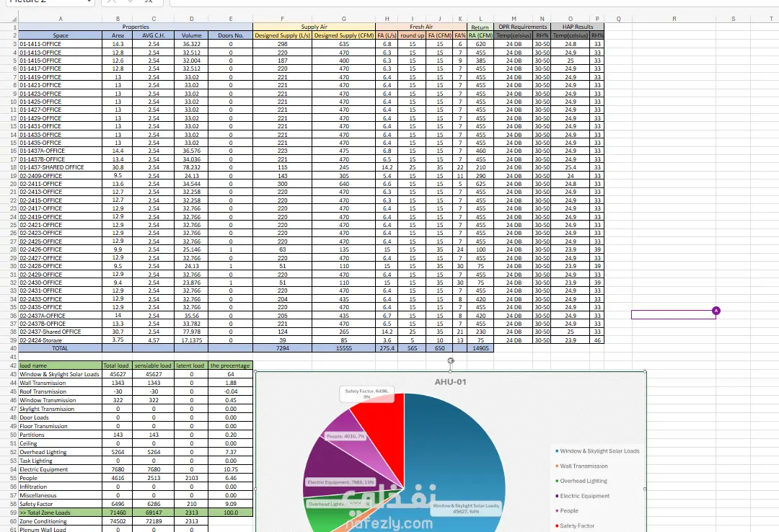Select column header S

pos(734,19)
